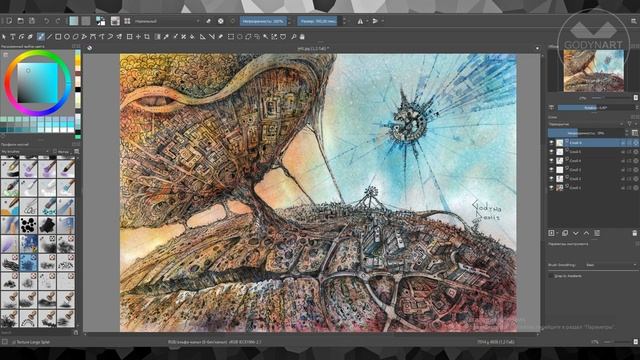Move the layer up in stack

coord(587,233)
